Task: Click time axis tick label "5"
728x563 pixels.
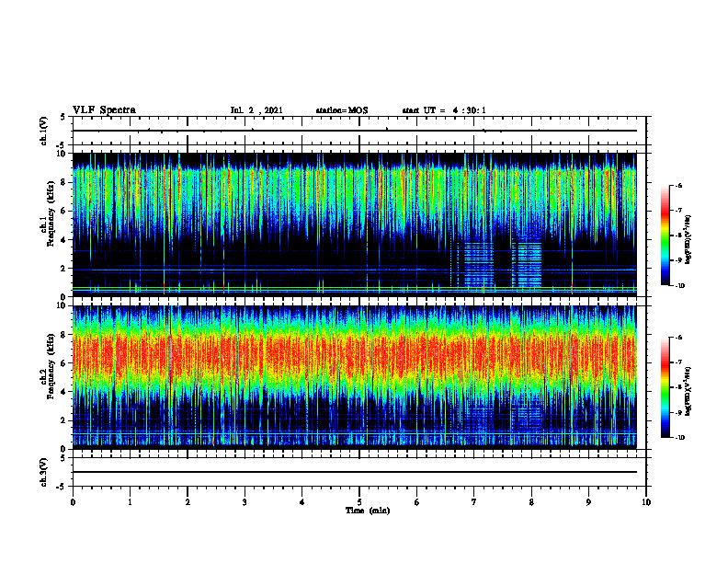Action: click(359, 502)
